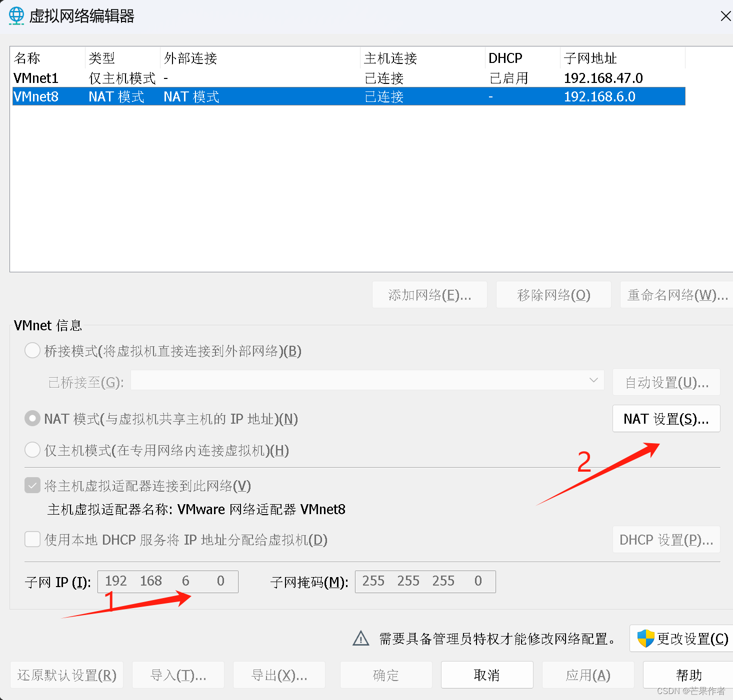Click the 帮助 button

click(x=688, y=675)
